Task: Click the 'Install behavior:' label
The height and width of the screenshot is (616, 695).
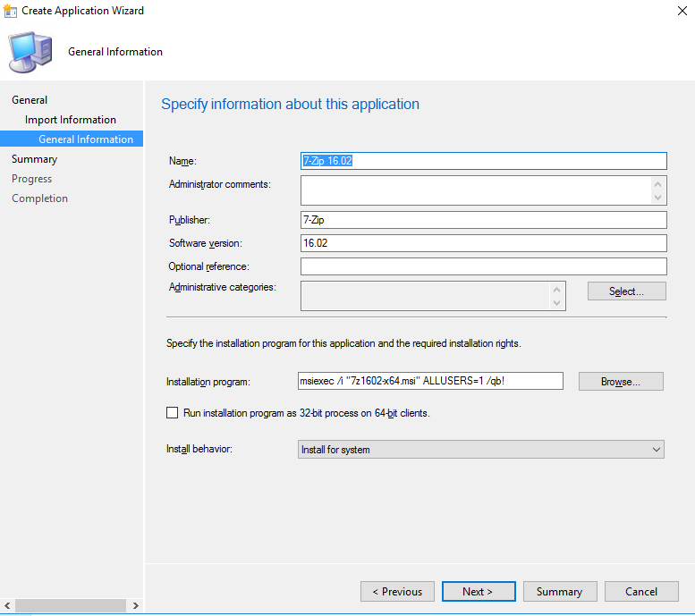Action: pyautogui.click(x=199, y=449)
